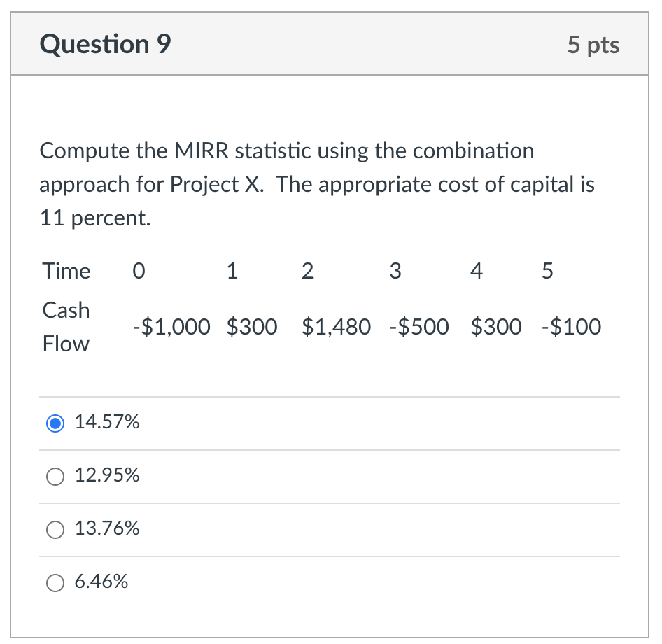Screen dimensions: 662x644
Task: Click the $1,480 cash flow value
Action: [x=337, y=326]
